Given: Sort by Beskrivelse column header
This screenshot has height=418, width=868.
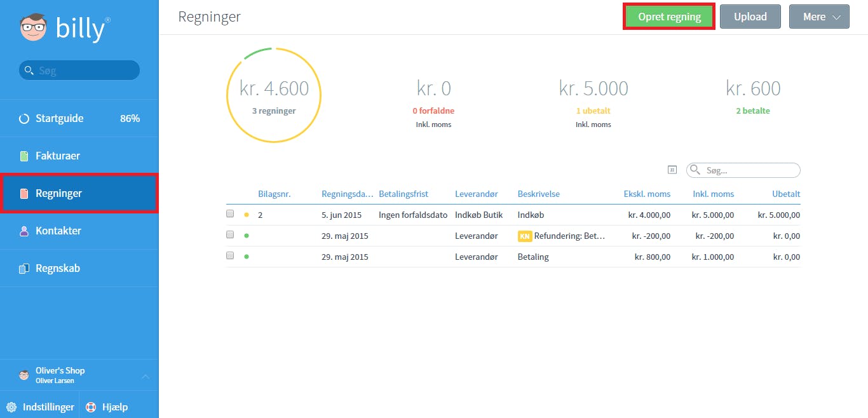Looking at the screenshot, I should pos(539,194).
